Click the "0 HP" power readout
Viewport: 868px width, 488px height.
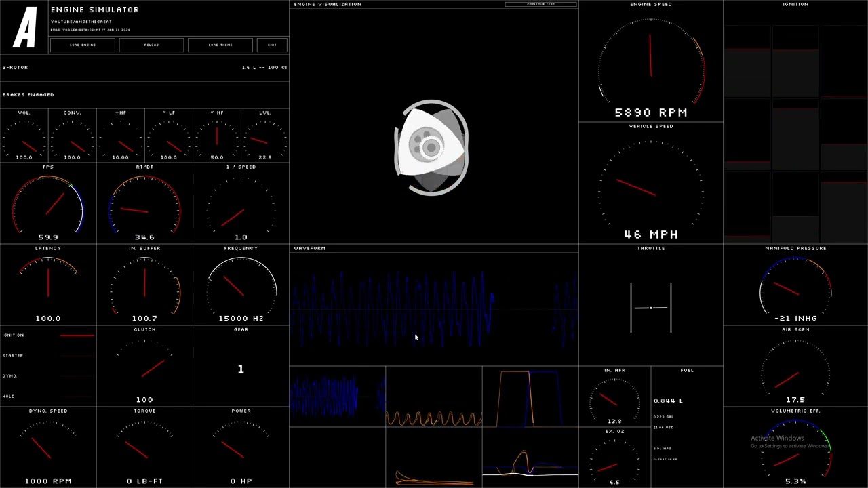[241, 481]
